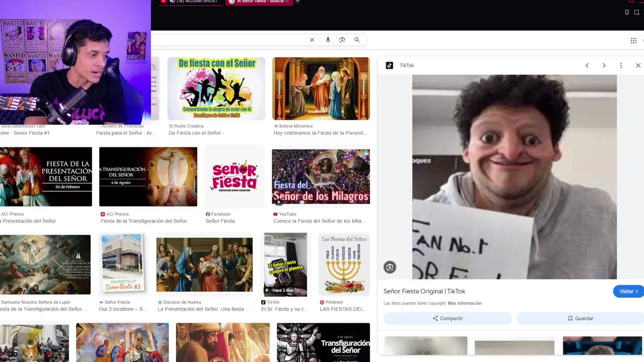The height and width of the screenshot is (362, 644).
Task: Click the 'Diócesis de Huelva' source label
Action: coord(182,302)
